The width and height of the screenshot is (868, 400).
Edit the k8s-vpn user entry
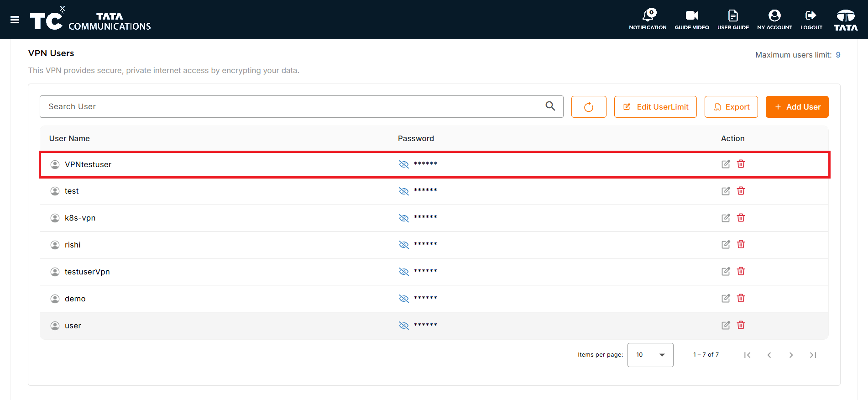tap(726, 218)
